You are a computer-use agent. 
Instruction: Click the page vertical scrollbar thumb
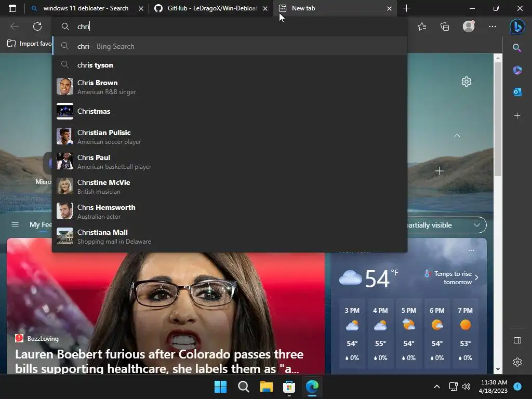(x=498, y=119)
